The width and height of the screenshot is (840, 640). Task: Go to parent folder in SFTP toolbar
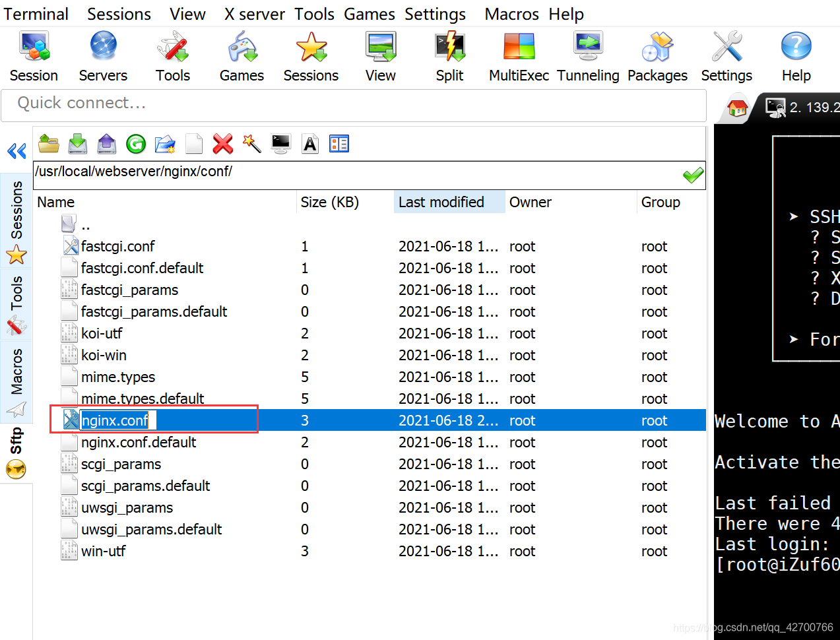(x=49, y=143)
